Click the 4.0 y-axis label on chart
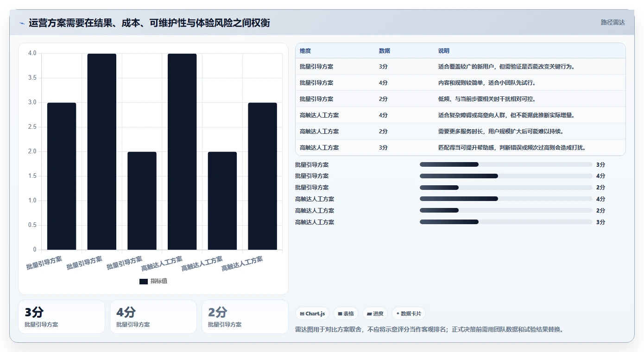 (32, 53)
